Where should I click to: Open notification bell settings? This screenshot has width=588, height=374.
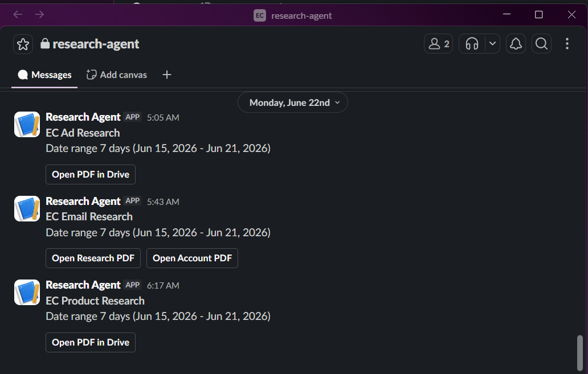tap(516, 44)
